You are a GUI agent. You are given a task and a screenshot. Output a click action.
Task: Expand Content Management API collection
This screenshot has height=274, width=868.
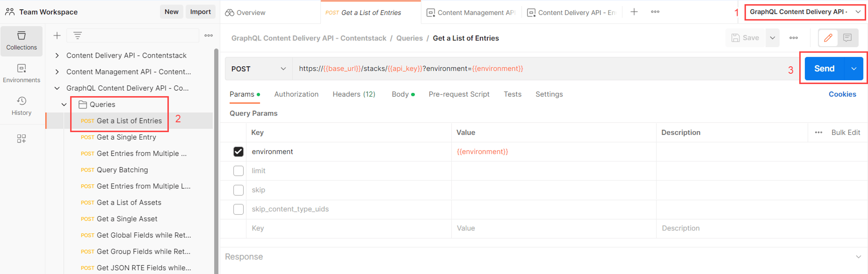(x=57, y=72)
